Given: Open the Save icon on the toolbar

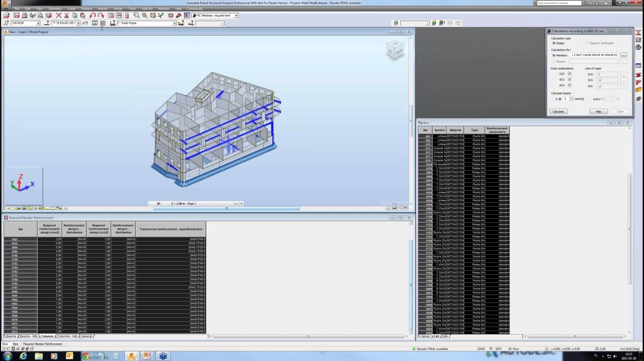Looking at the screenshot, I should tap(16, 15).
